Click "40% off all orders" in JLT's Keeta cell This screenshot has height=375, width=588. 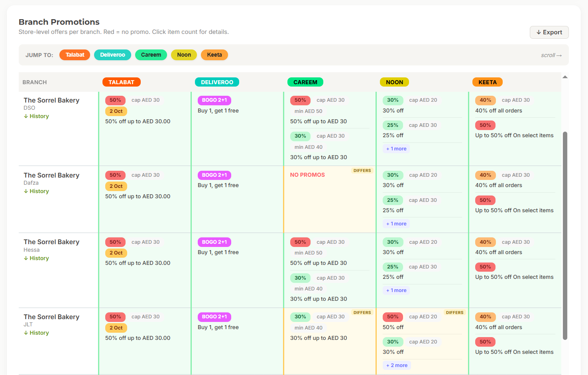point(498,327)
